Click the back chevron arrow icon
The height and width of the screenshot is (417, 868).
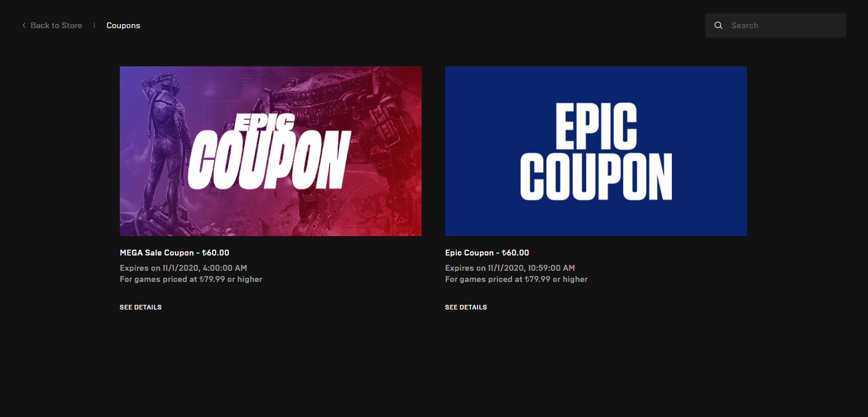coord(24,25)
